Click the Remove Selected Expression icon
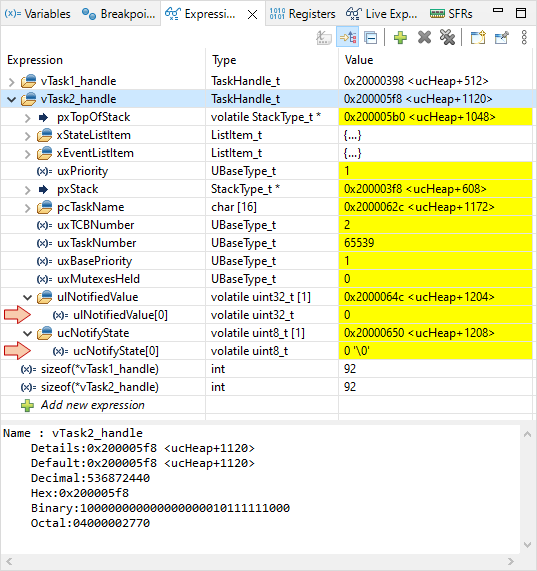 tap(425, 38)
